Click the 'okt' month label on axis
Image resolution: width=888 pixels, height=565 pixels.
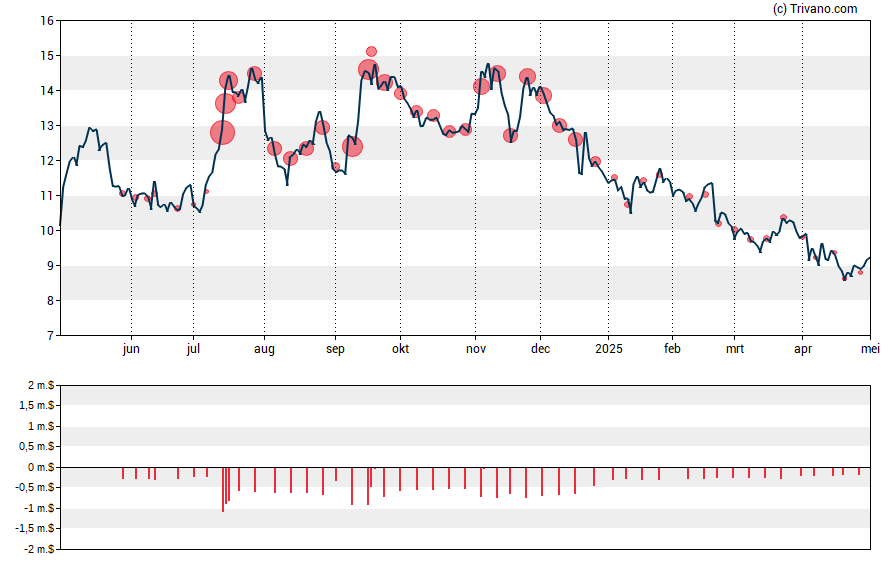pos(400,349)
